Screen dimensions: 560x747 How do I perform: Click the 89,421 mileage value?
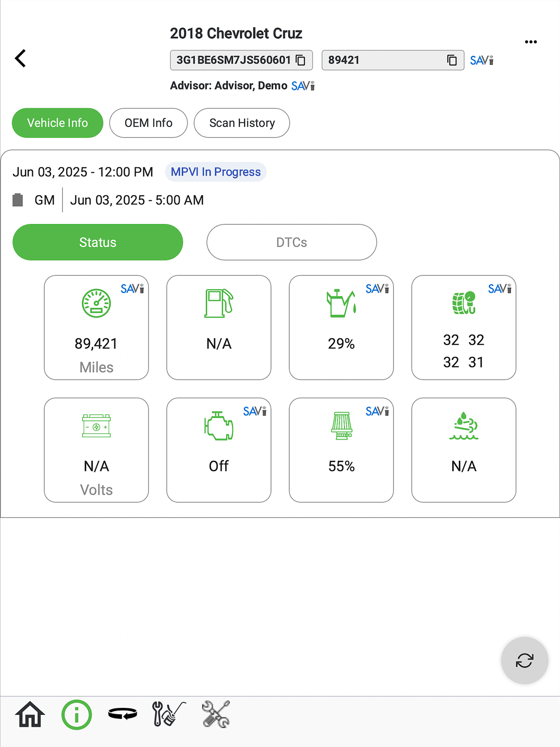click(x=96, y=344)
